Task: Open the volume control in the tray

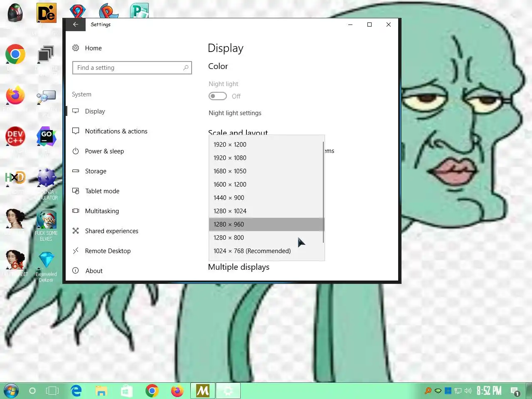Action: 468,391
